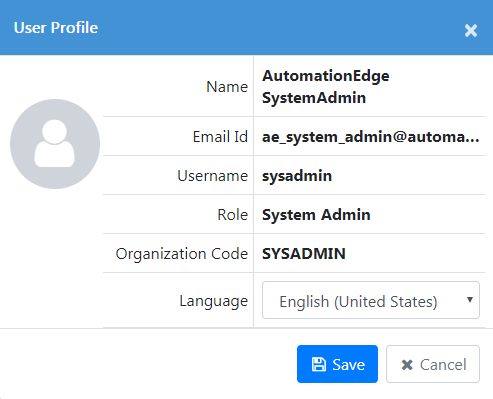Screen dimensions: 493x399
Task: Save the user profile changes
Action: [337, 364]
